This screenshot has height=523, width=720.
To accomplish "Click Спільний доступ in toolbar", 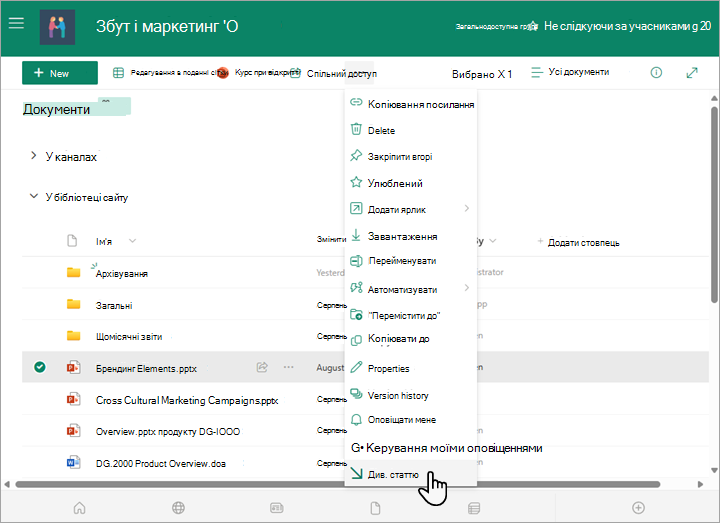I will (333, 73).
